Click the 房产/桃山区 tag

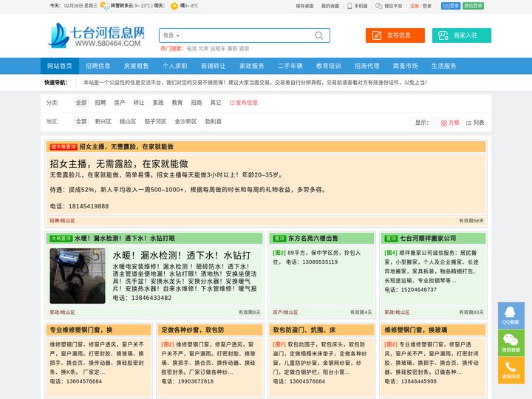point(285,313)
